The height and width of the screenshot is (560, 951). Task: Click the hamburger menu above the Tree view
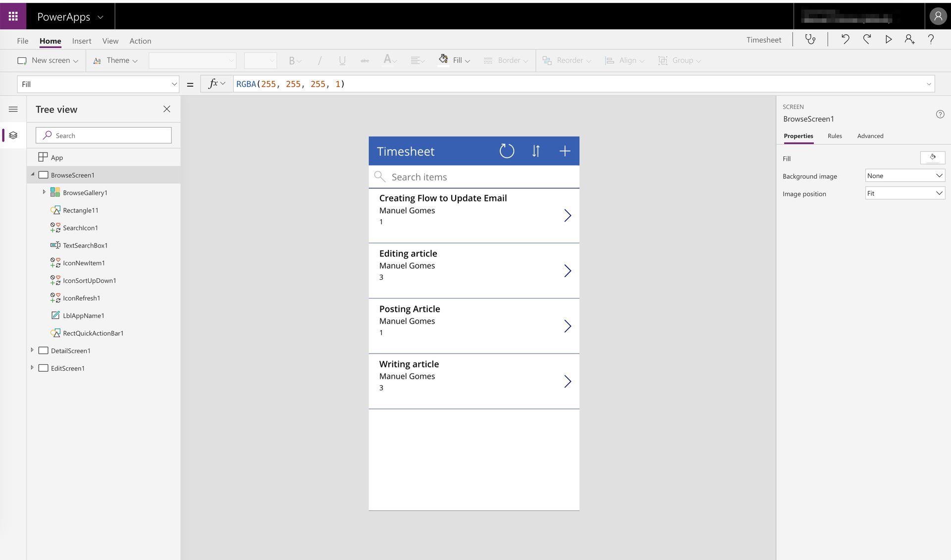pos(13,109)
